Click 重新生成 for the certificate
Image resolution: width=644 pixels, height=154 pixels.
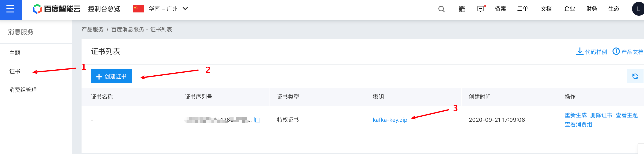576,115
